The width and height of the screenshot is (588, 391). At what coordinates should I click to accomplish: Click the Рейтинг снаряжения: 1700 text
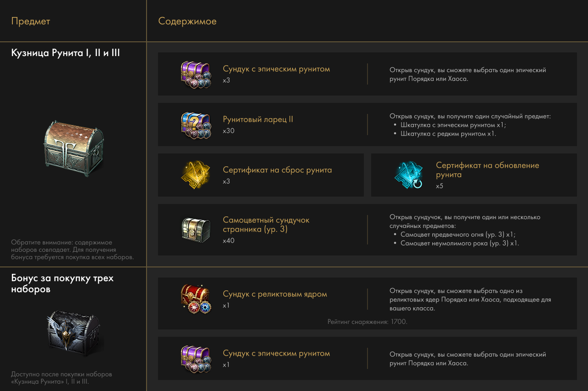point(367,322)
